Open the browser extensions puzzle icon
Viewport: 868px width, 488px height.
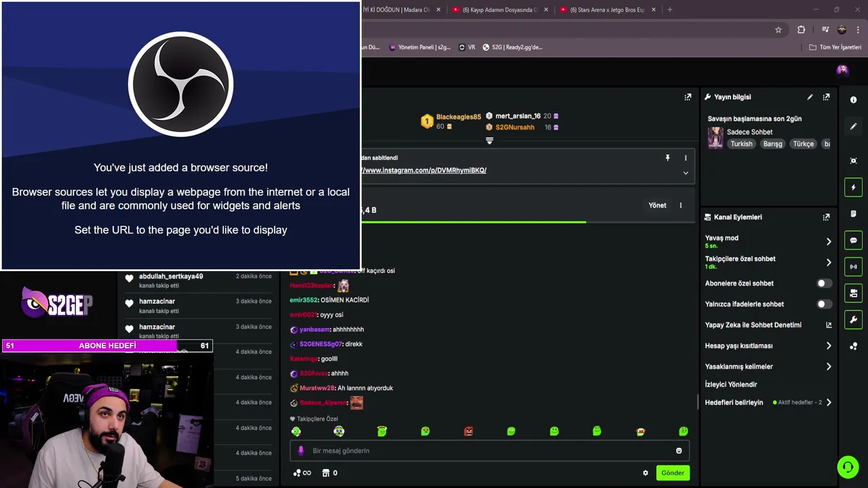pyautogui.click(x=802, y=30)
